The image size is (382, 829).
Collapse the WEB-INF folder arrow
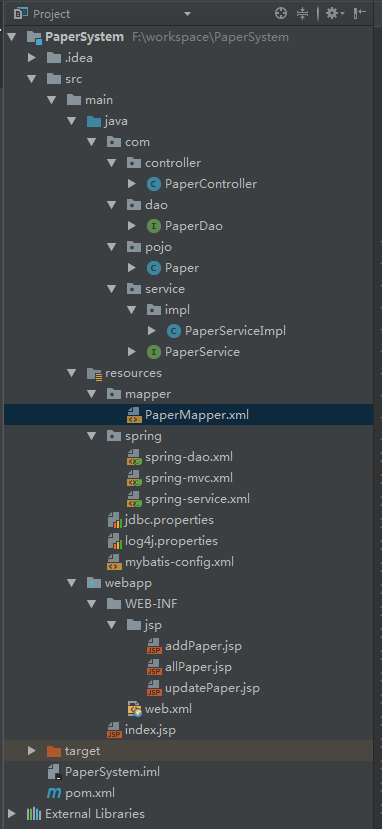point(91,604)
